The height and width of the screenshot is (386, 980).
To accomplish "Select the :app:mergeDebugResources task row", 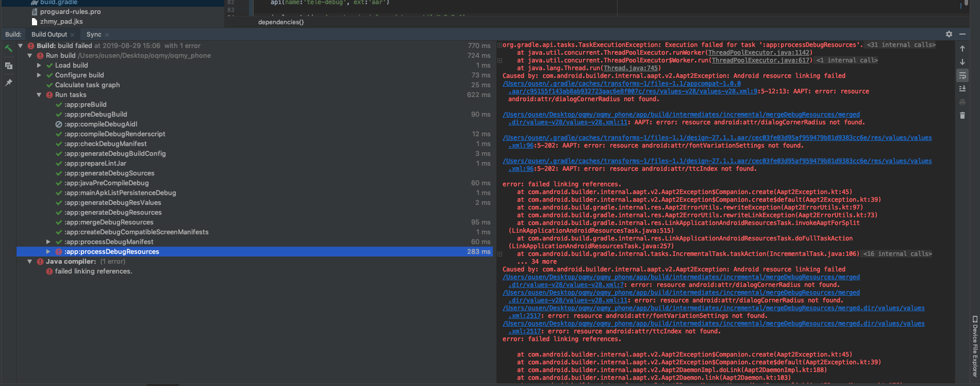I will click(x=254, y=222).
